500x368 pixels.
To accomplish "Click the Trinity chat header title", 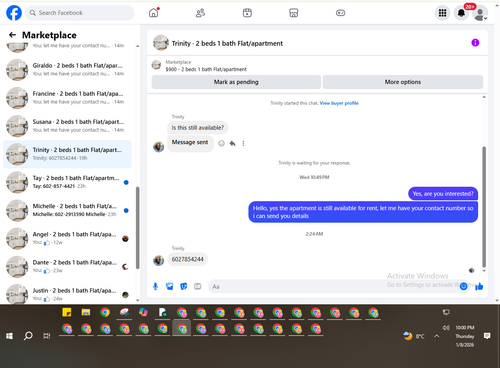I will tap(227, 43).
